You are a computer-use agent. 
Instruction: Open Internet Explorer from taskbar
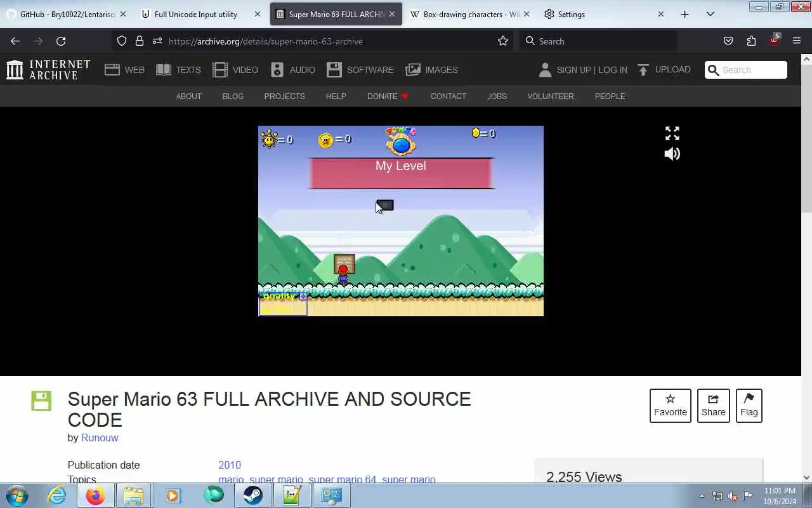pos(57,495)
